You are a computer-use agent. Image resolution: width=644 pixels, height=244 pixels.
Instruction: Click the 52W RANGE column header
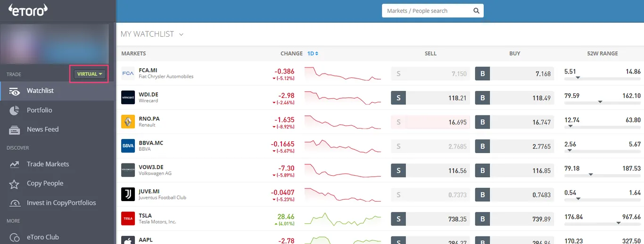tap(603, 54)
